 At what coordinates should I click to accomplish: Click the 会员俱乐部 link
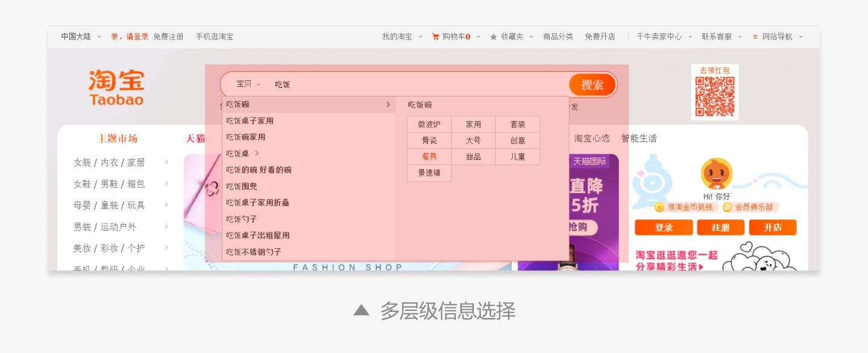pos(755,207)
